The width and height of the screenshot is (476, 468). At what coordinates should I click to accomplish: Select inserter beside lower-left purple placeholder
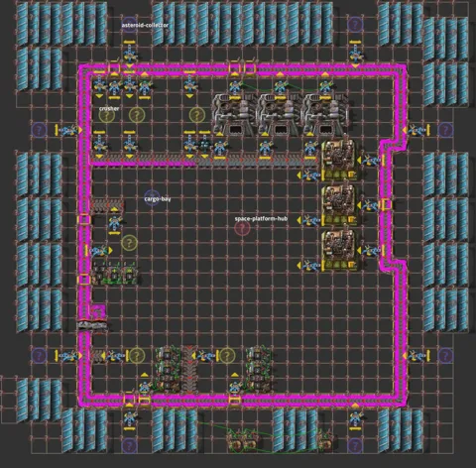[x=68, y=356]
